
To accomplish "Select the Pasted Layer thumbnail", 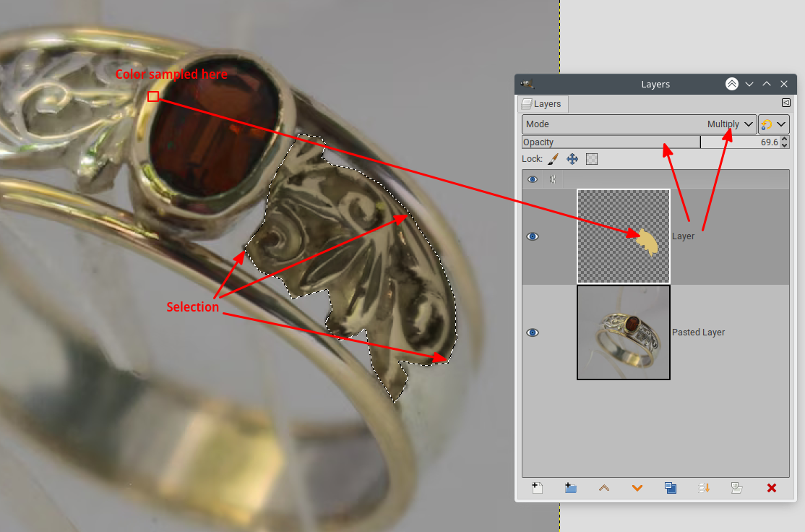I will 624,332.
